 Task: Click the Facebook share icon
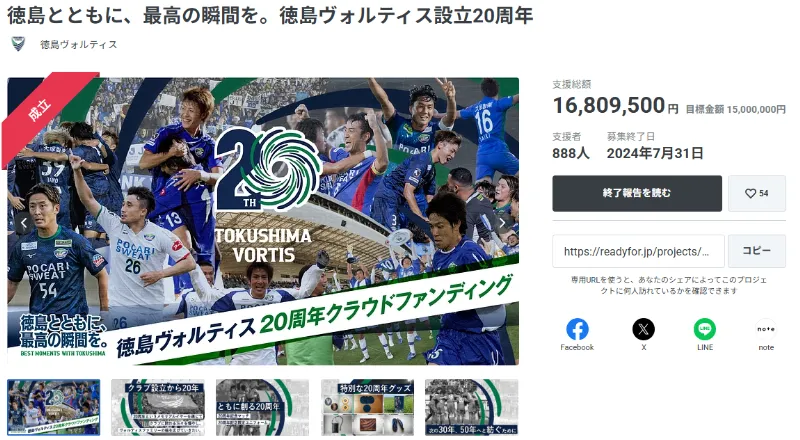577,329
